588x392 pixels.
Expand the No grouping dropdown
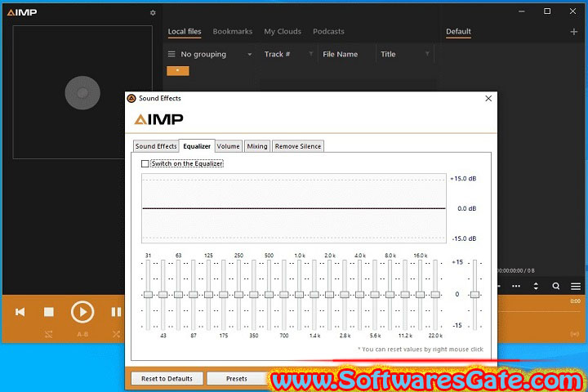[250, 55]
